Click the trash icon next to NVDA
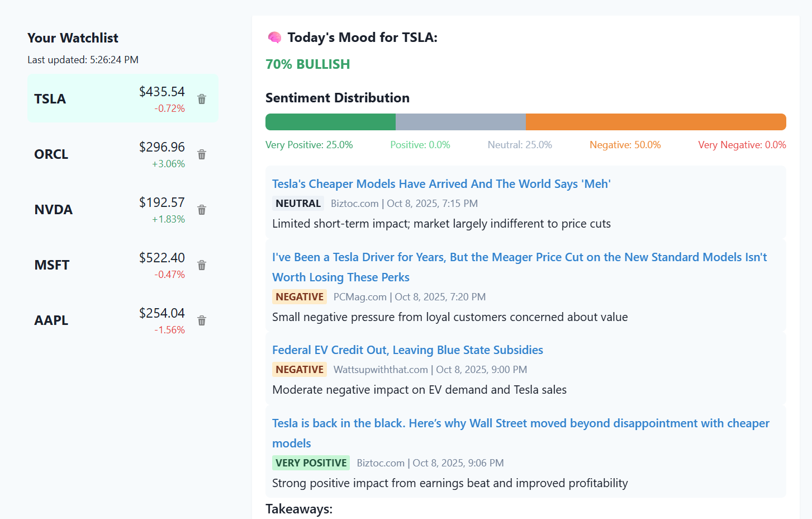This screenshot has height=519, width=812. [x=201, y=210]
